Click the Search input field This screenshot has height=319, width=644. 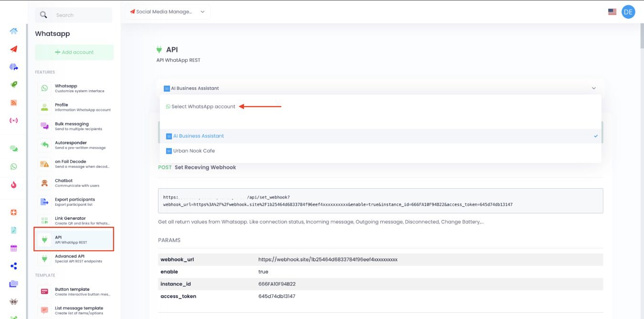81,15
